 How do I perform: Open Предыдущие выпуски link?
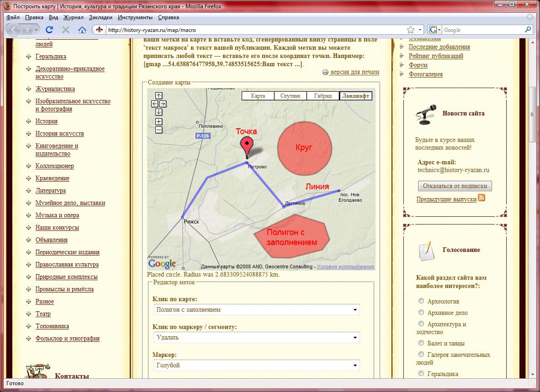click(446, 199)
